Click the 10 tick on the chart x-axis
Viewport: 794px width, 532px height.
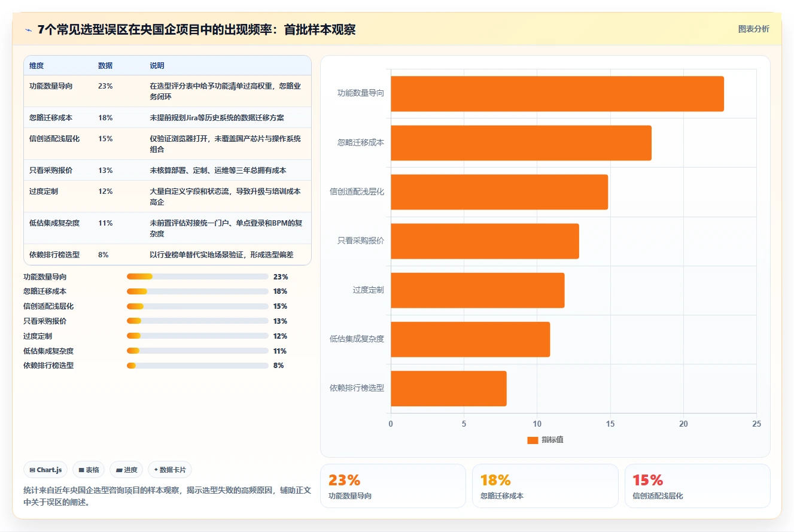pyautogui.click(x=537, y=424)
